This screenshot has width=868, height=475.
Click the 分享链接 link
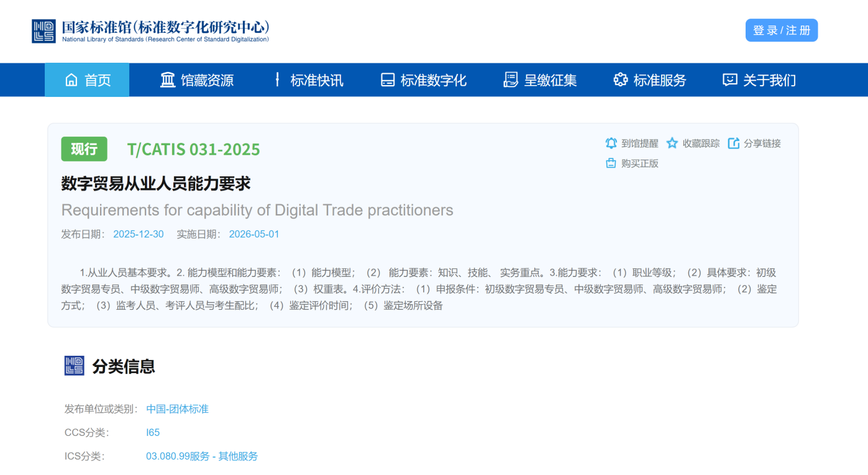point(762,143)
